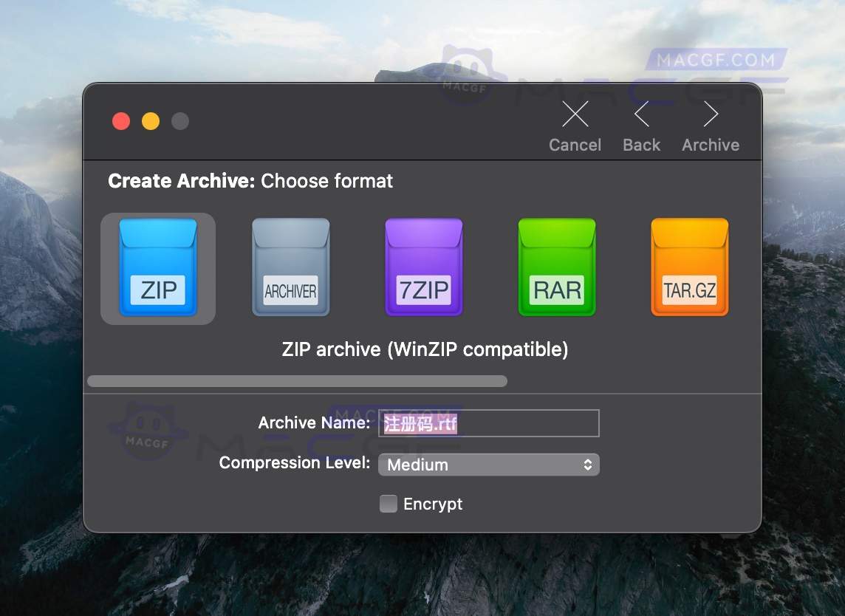Click the X icon above Cancel
The height and width of the screenshot is (616, 845).
575,114
